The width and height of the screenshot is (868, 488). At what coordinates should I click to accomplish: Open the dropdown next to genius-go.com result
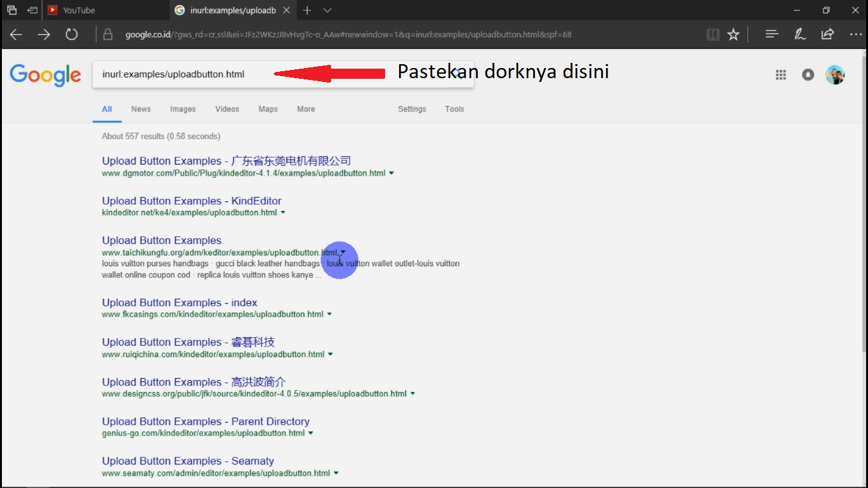[311, 433]
